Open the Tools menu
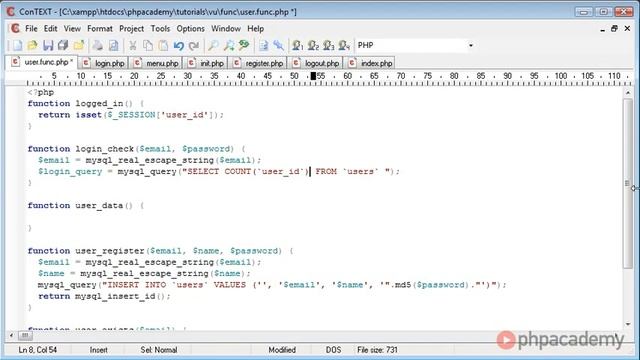 click(x=160, y=29)
